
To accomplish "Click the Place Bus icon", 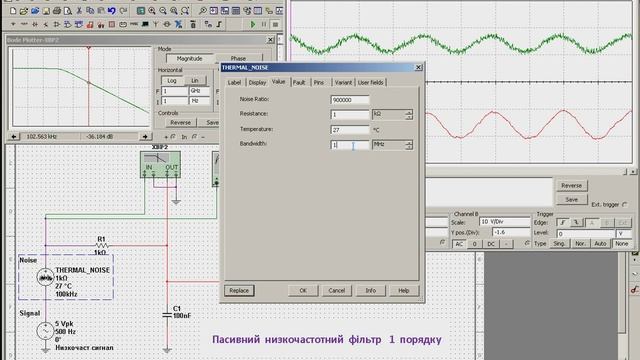I will [219, 24].
